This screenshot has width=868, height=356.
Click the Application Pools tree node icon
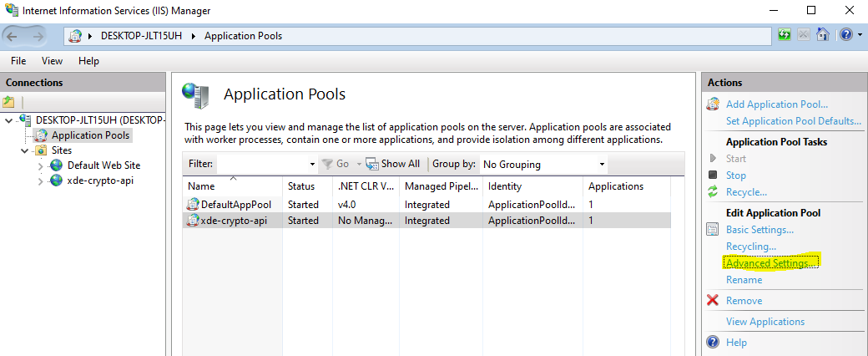tap(40, 135)
